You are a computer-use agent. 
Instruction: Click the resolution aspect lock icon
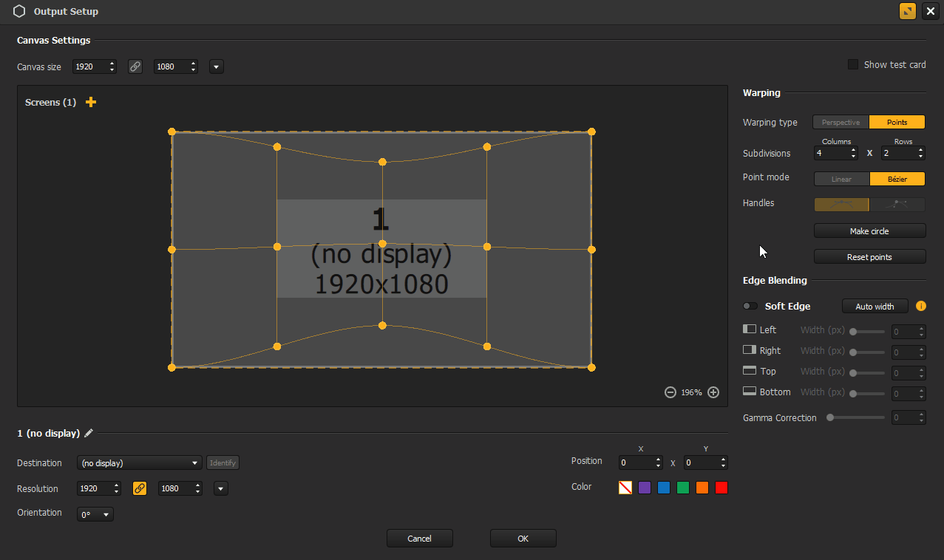tap(139, 488)
